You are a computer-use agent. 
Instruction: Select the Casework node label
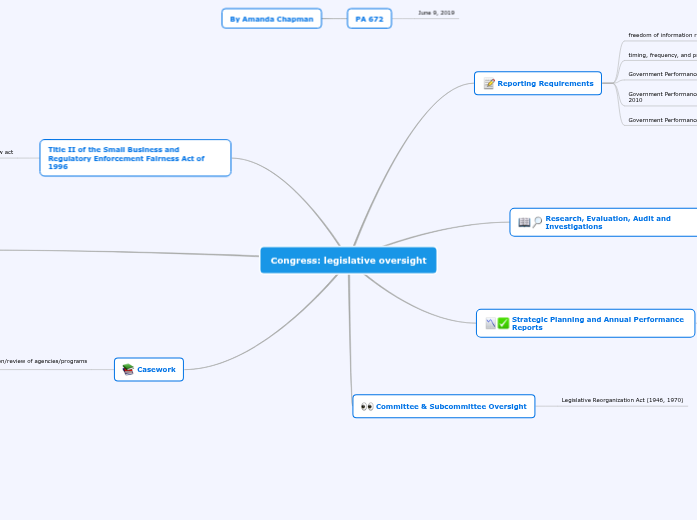(156, 370)
